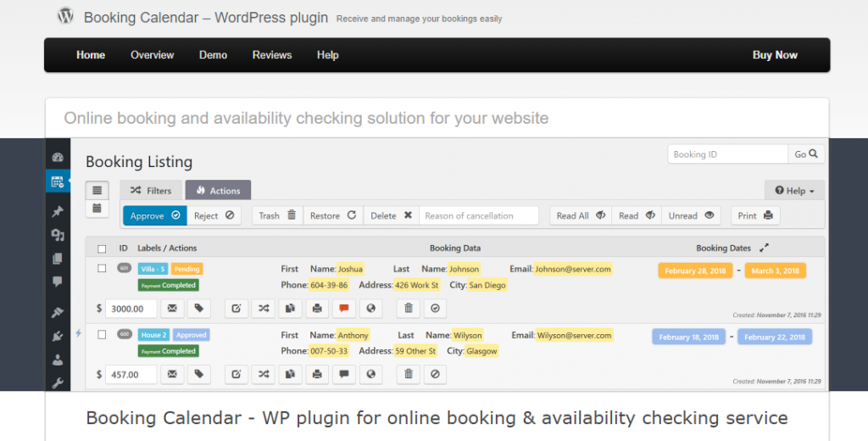Open Reviews in navigation bar

[272, 55]
